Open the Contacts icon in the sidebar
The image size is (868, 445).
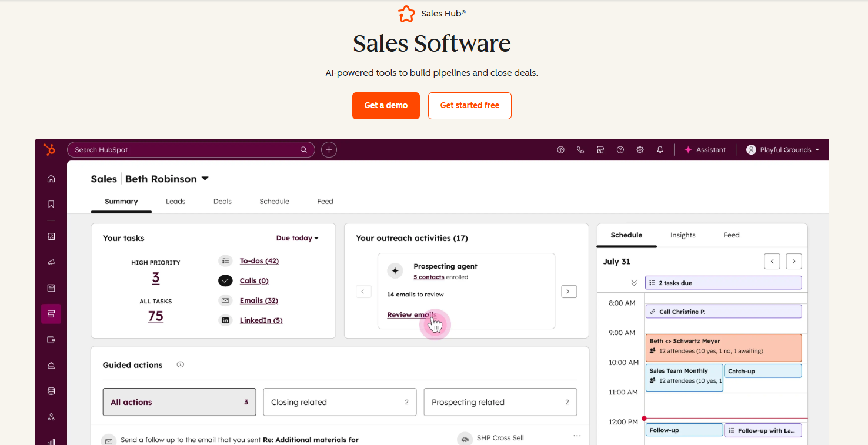(51, 236)
